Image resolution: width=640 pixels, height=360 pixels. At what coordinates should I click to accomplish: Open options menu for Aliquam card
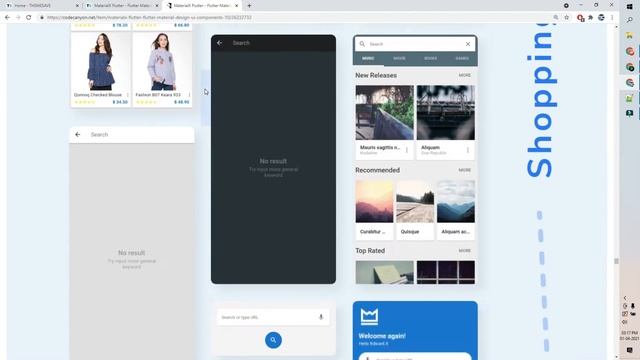468,150
